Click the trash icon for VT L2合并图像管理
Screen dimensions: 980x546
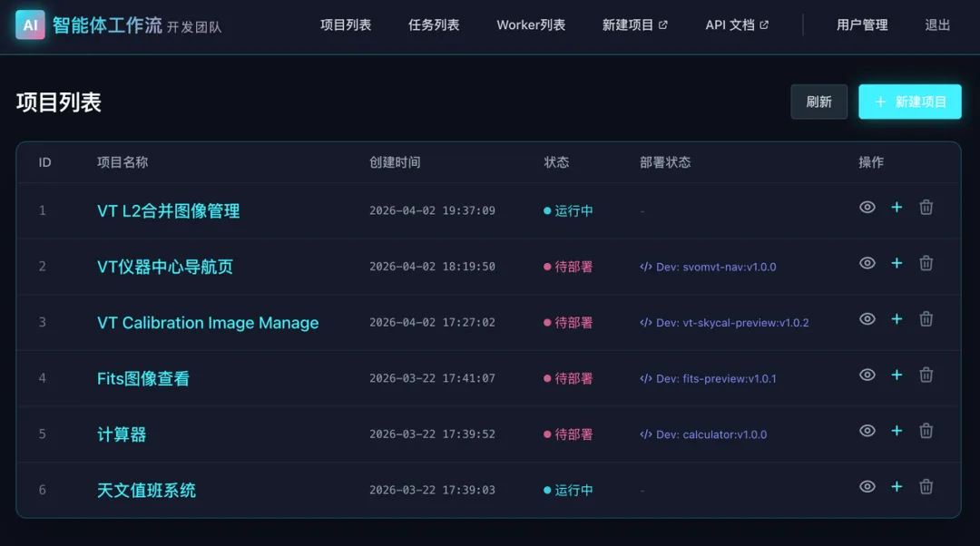click(x=926, y=208)
